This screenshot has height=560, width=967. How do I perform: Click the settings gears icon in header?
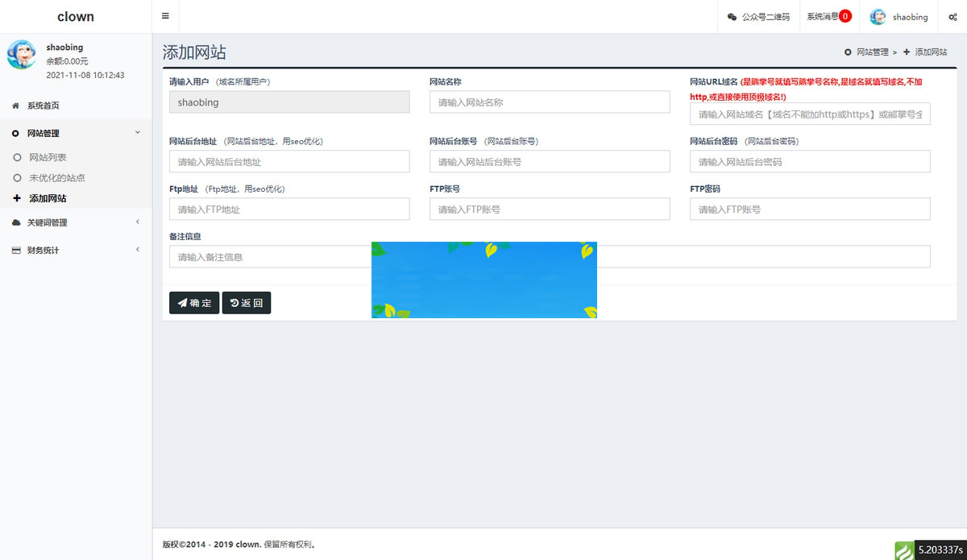(x=952, y=17)
